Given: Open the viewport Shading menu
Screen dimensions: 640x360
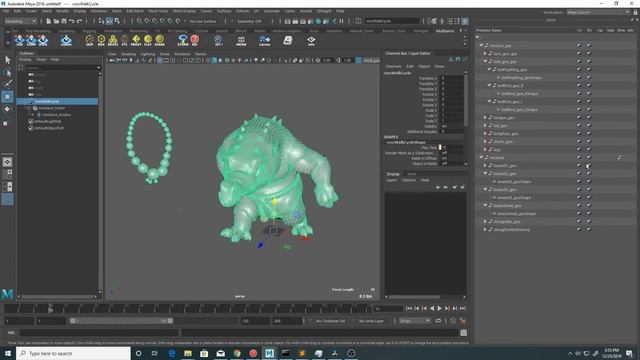Looking at the screenshot, I should click(128, 54).
